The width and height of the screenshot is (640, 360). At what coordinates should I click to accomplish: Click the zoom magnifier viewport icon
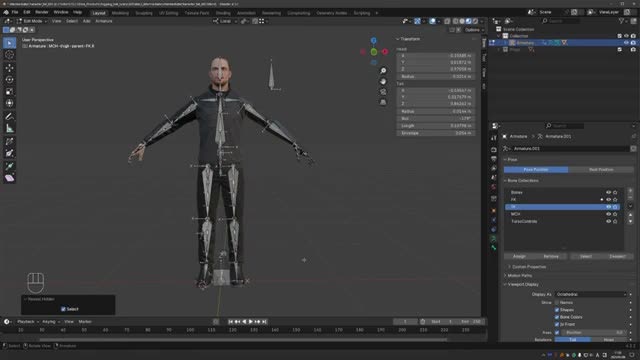pos(383,71)
